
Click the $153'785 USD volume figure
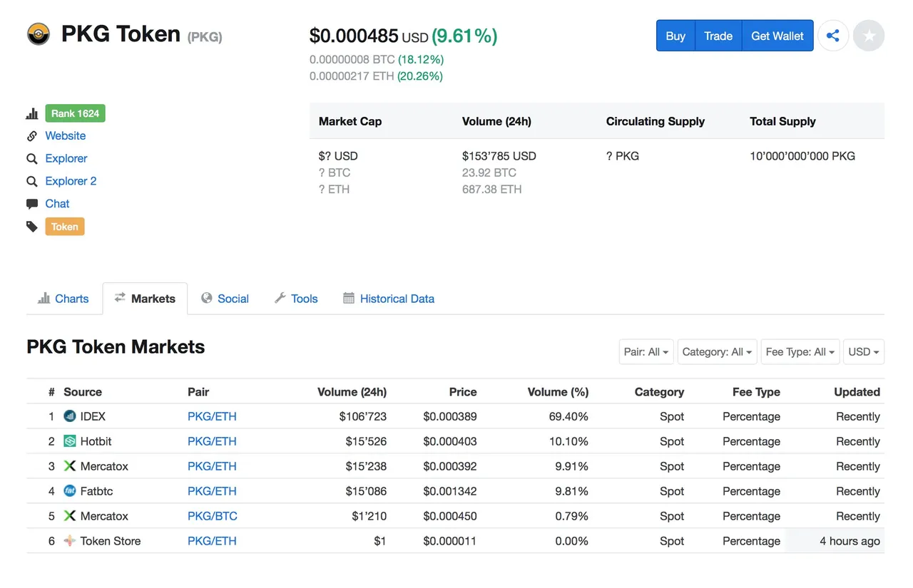click(499, 156)
